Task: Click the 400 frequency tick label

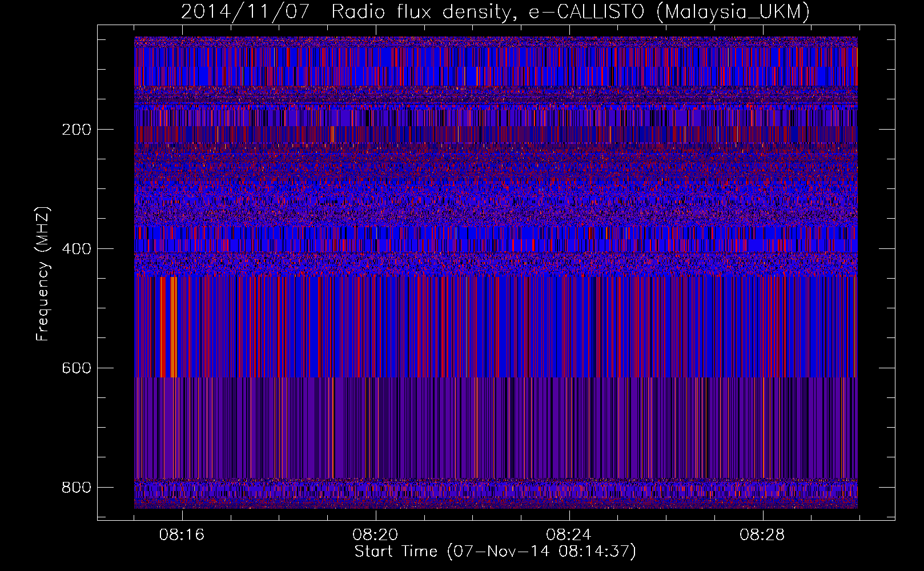Action: click(77, 249)
